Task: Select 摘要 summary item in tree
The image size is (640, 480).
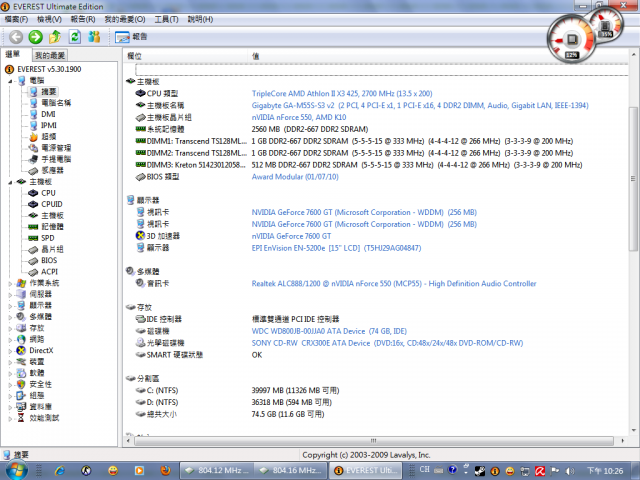Action: [x=49, y=92]
